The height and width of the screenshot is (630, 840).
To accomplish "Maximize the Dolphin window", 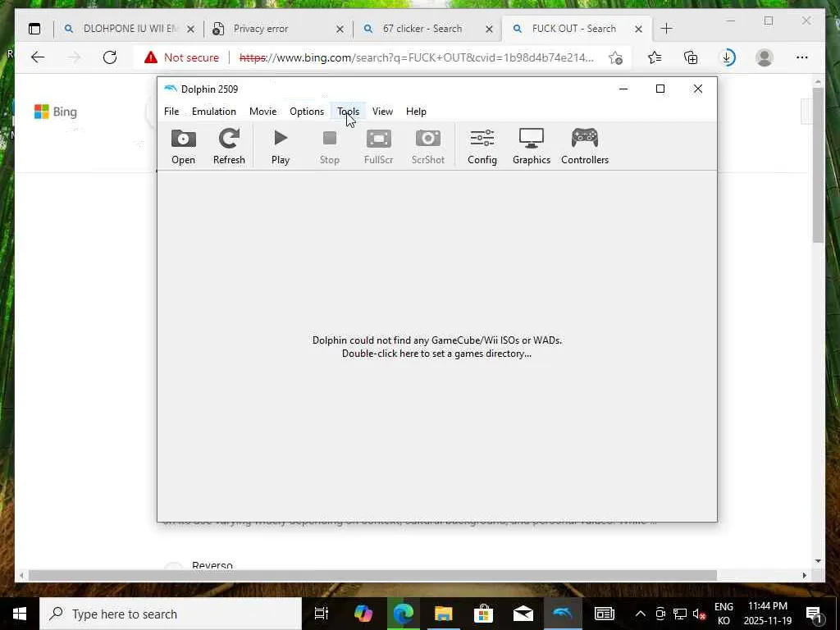I will pos(660,89).
